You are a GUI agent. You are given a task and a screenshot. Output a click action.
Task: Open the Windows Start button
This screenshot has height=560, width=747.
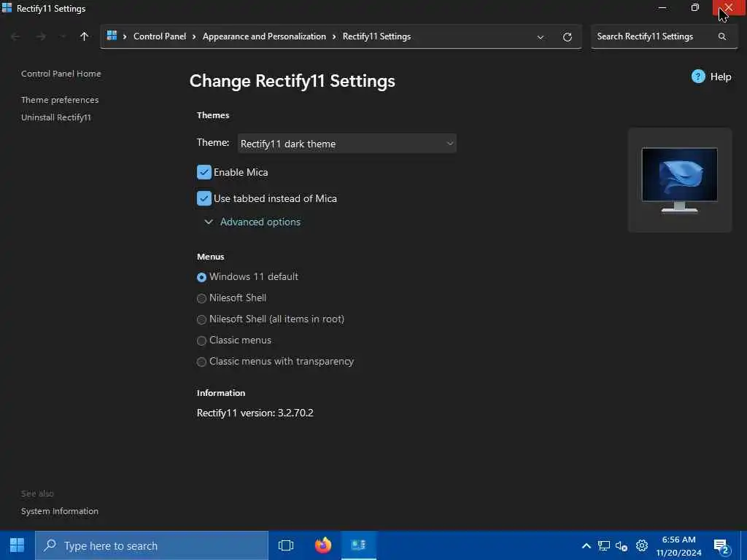[x=18, y=545]
